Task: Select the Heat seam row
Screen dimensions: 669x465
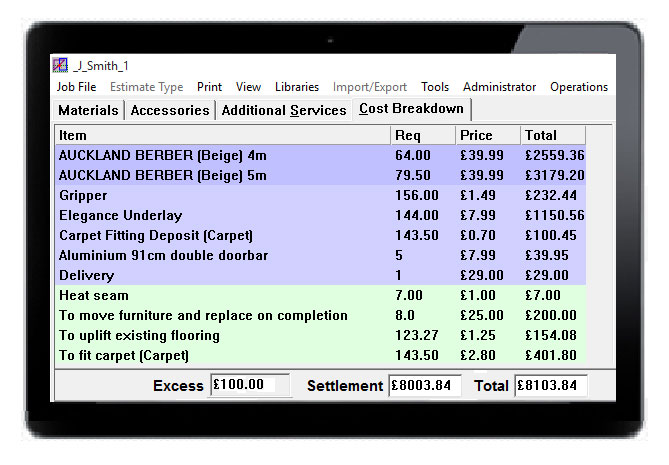Action: point(222,295)
